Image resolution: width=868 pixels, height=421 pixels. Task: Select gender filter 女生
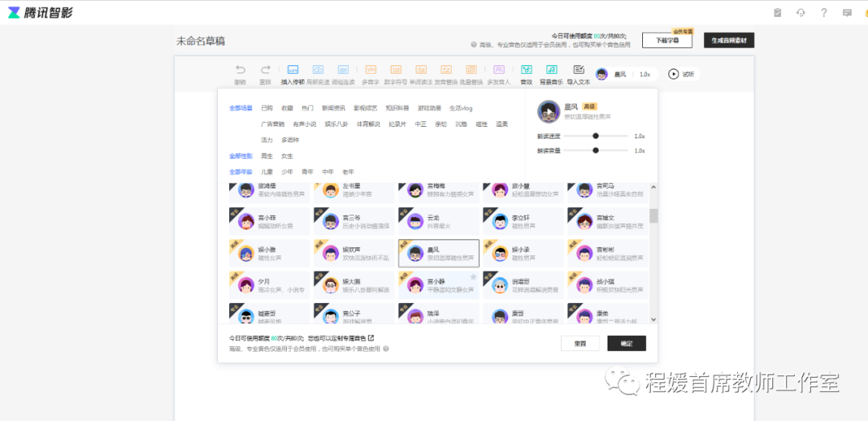[287, 156]
